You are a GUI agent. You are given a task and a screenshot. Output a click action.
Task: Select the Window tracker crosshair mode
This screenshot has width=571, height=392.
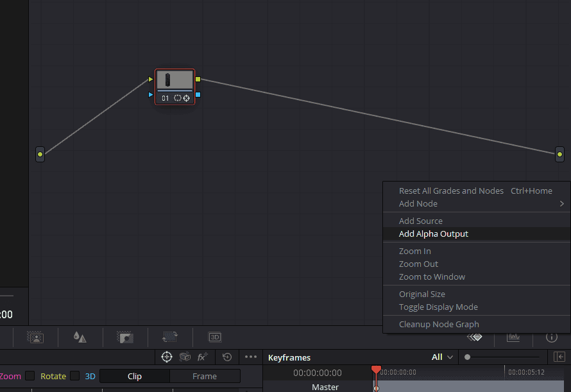[167, 357]
